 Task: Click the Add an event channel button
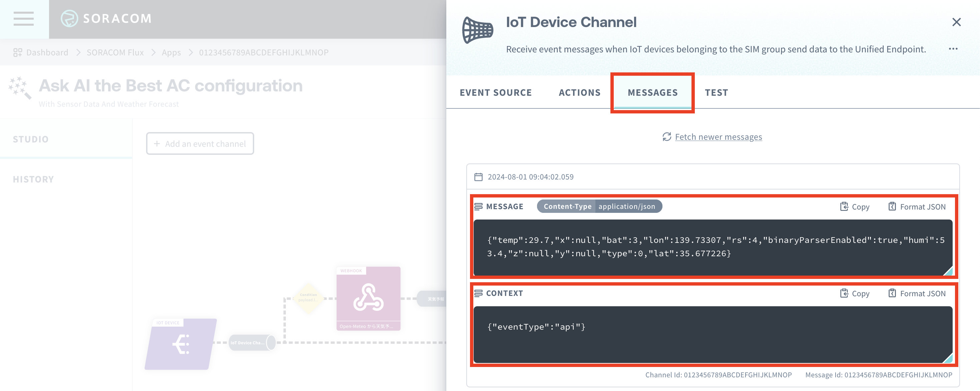(200, 144)
